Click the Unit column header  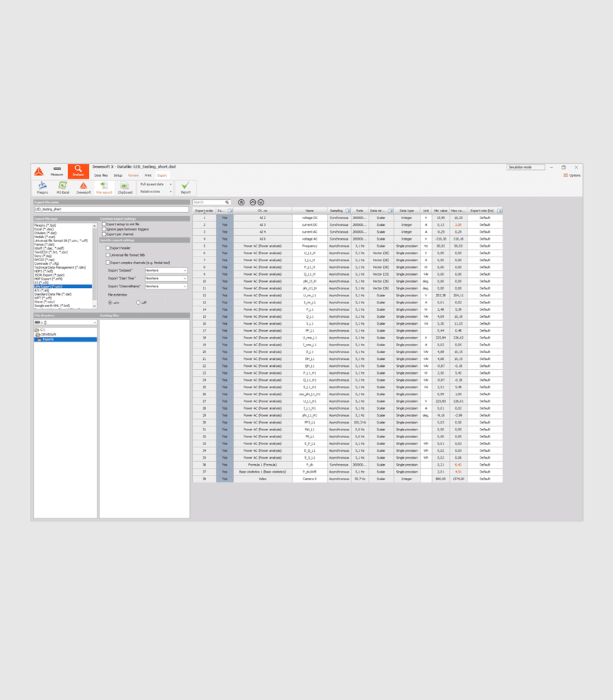coord(426,211)
